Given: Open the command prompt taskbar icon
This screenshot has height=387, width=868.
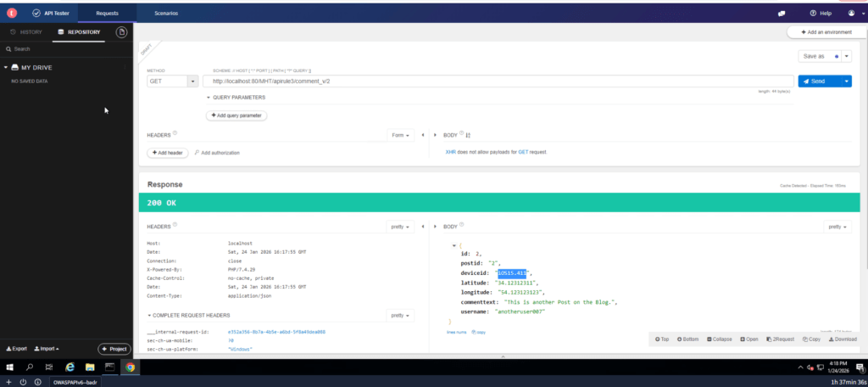Looking at the screenshot, I should (x=109, y=367).
